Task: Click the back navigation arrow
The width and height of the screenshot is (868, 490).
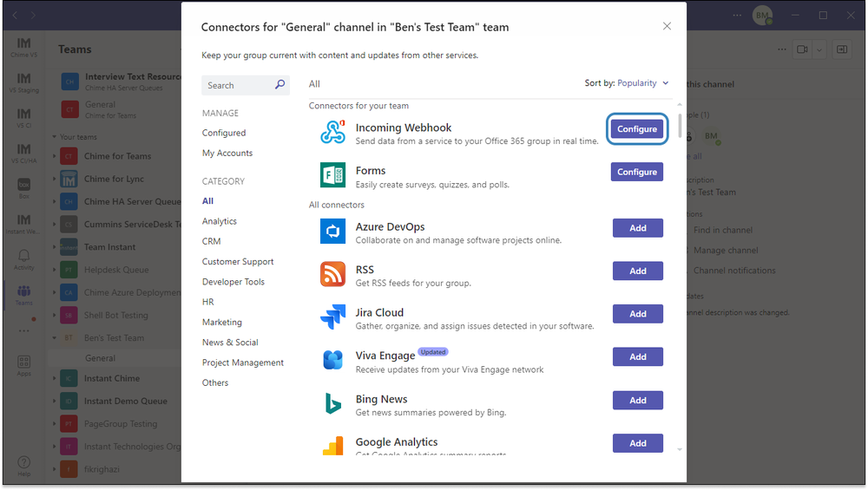Action: click(x=15, y=16)
